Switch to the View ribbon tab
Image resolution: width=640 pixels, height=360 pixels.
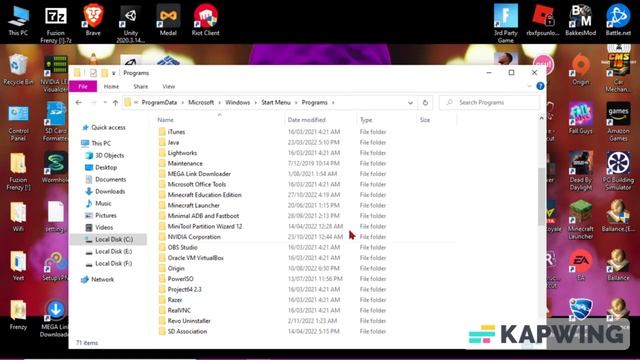(x=169, y=87)
